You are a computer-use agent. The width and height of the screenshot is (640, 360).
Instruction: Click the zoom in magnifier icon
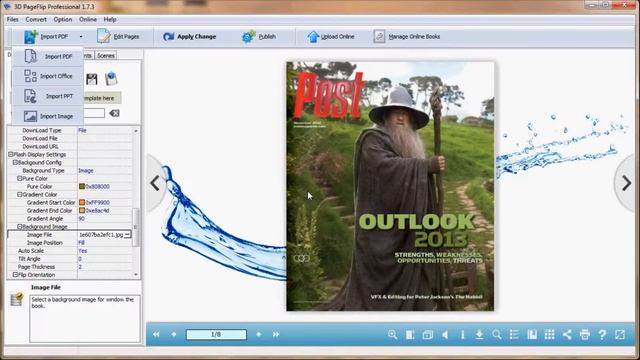click(392, 335)
